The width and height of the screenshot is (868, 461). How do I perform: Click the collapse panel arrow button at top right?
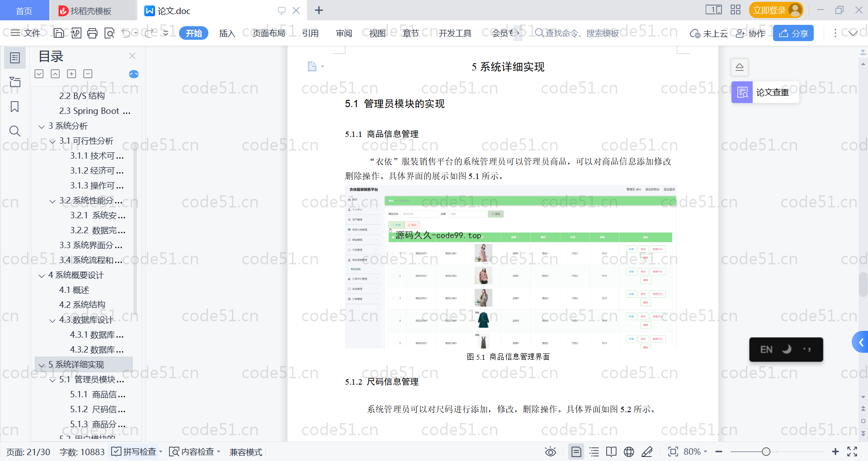tap(740, 67)
